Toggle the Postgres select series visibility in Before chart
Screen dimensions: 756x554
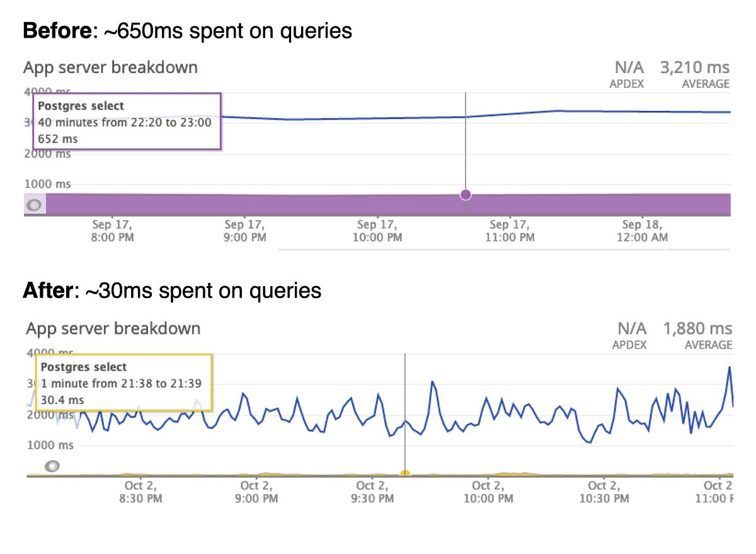coord(33,204)
